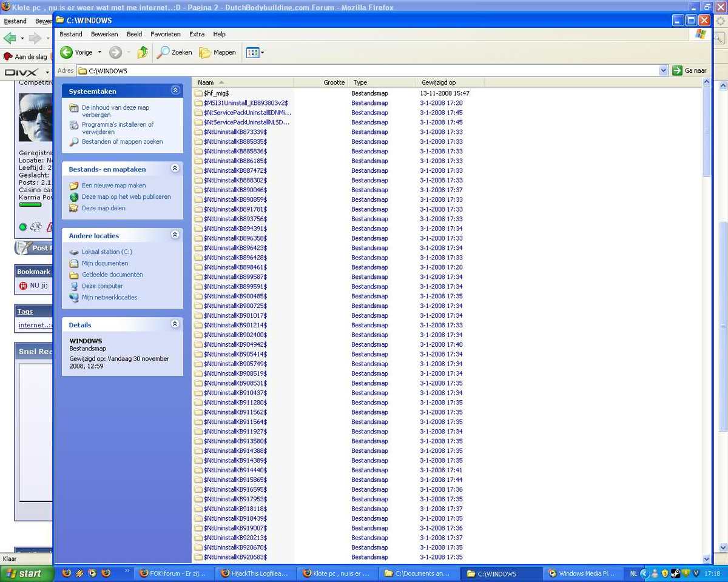This screenshot has width=728, height=582.
Task: Click the Vorige back arrow icon
Action: 67,53
